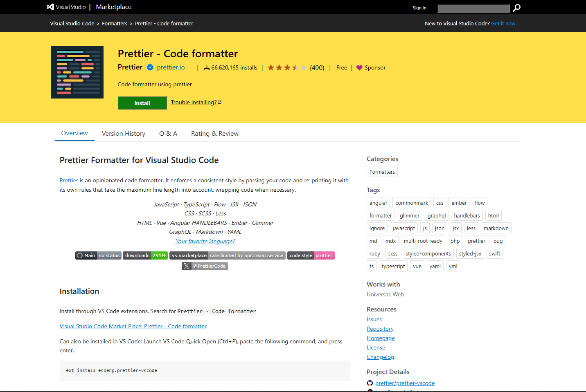Screen dimensions: 586x392
Task: Open the Repository link under Resources
Action: coord(380,328)
